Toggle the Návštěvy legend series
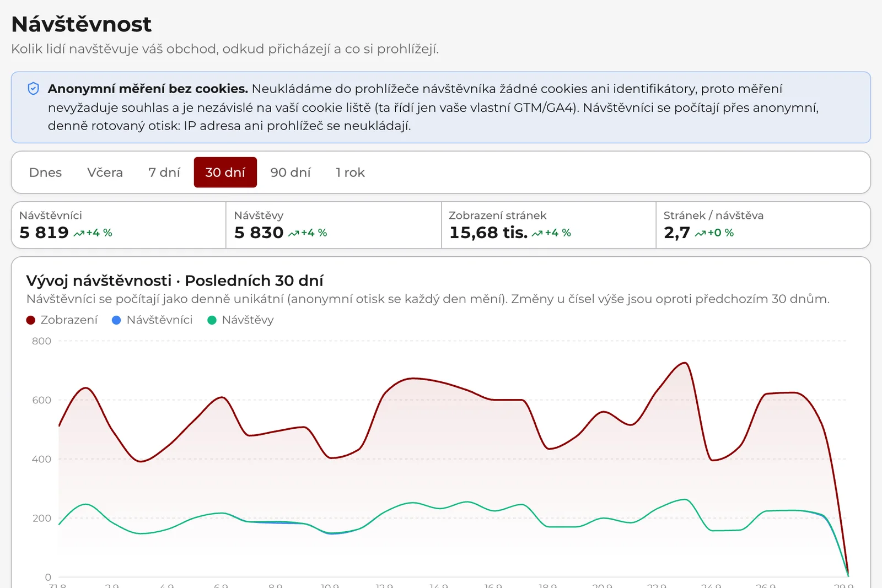The height and width of the screenshot is (588, 882). [x=240, y=320]
